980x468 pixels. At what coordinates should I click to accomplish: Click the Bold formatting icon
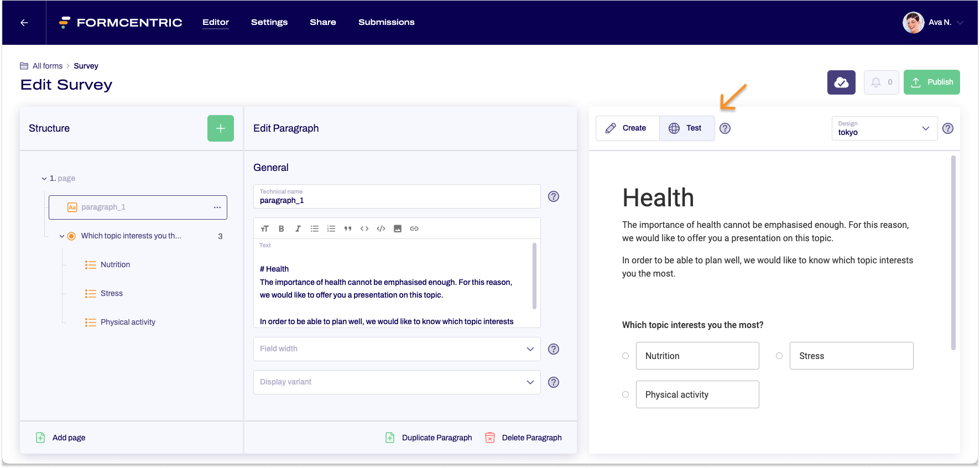(x=281, y=228)
